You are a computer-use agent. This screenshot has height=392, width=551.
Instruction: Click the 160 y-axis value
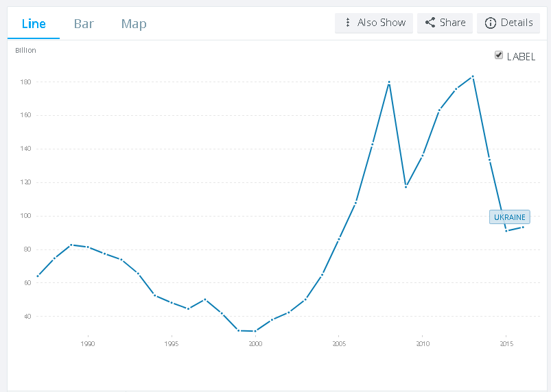25,115
